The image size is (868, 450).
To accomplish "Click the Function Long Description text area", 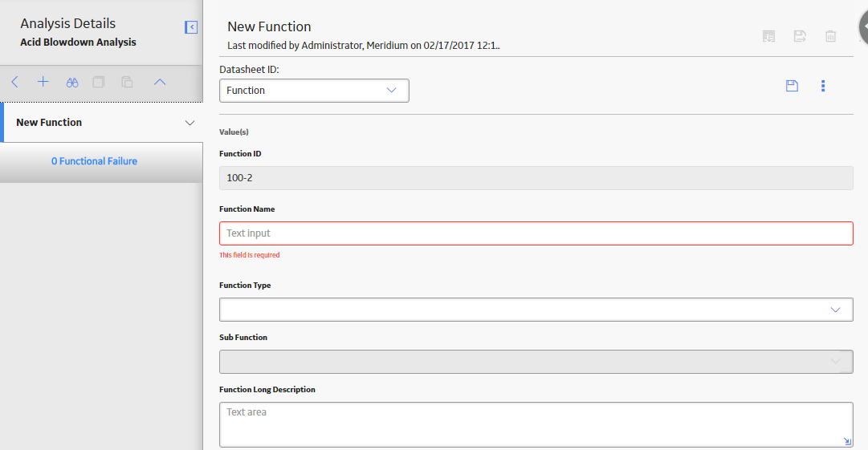I will point(536,424).
